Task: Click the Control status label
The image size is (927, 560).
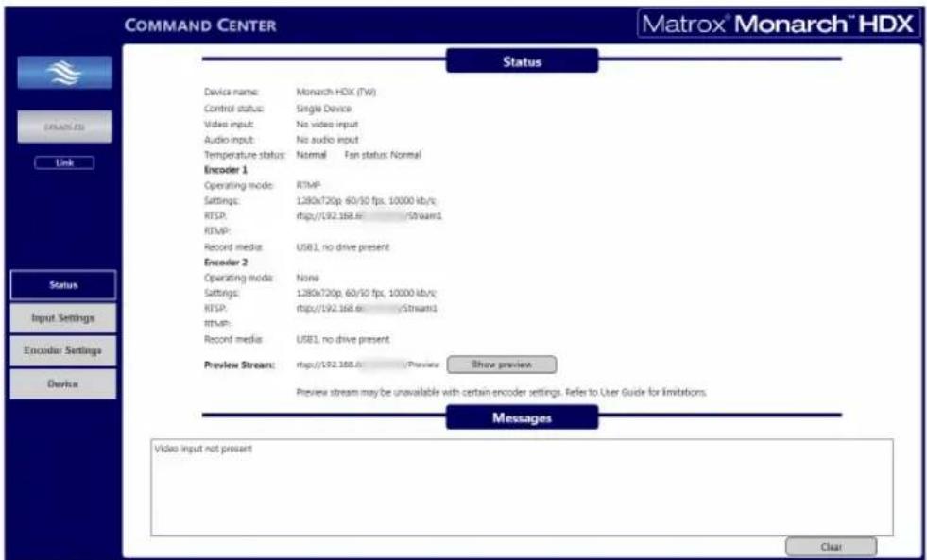Action: click(233, 109)
